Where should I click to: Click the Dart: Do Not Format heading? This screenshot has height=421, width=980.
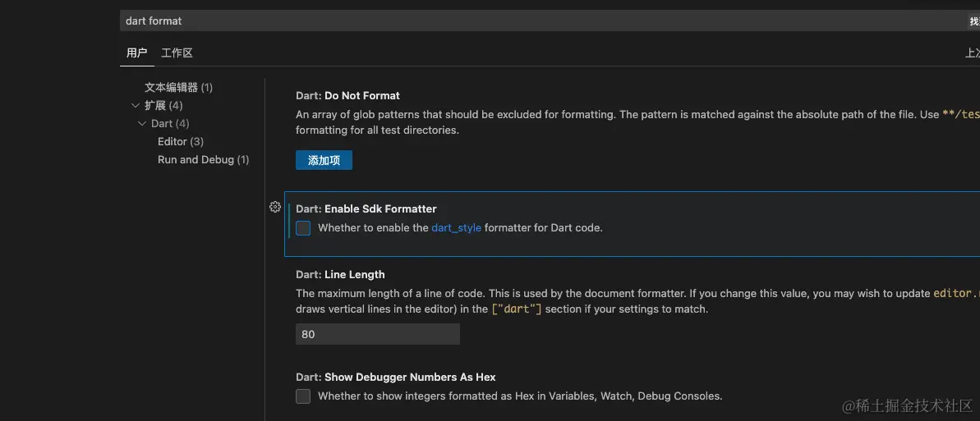point(347,96)
